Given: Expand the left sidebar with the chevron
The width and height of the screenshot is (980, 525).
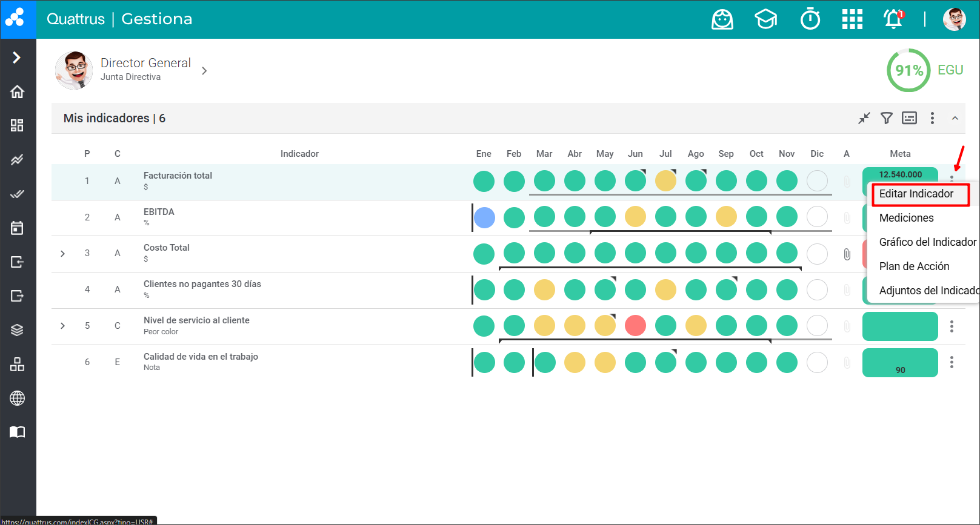Looking at the screenshot, I should tap(17, 58).
